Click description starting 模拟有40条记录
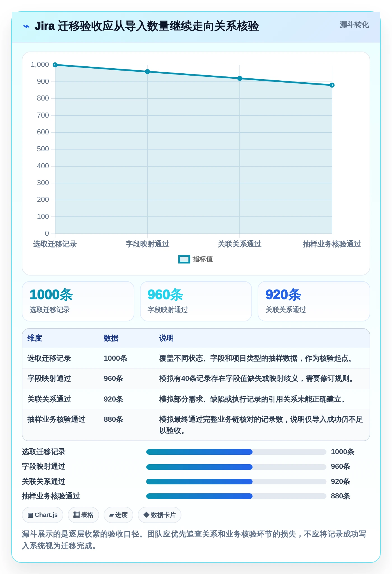 [x=256, y=379]
